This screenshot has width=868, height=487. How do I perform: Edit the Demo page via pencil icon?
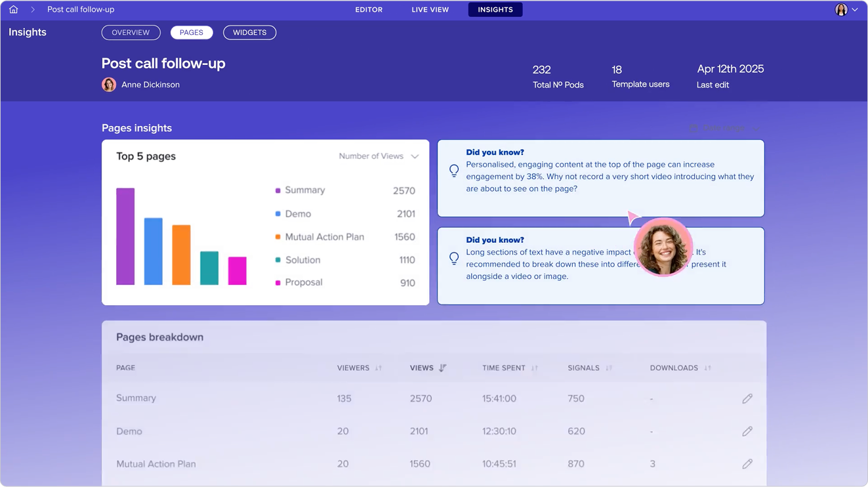pos(747,431)
